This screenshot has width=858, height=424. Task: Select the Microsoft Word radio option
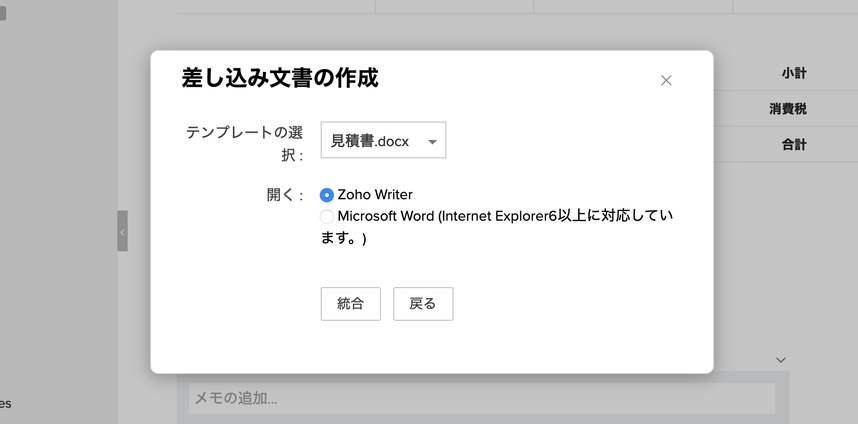327,217
